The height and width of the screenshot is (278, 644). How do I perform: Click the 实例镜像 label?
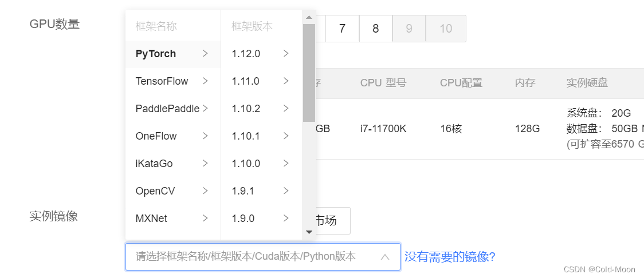53,216
